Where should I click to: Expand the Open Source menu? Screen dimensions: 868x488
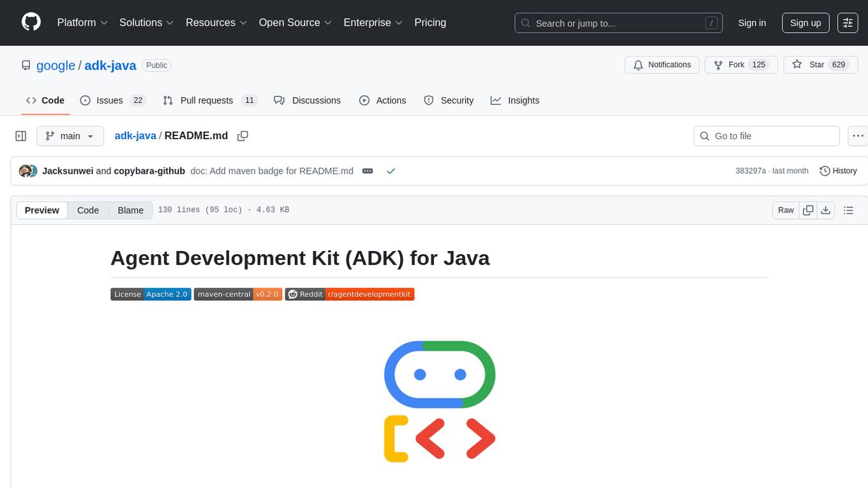pyautogui.click(x=295, y=22)
